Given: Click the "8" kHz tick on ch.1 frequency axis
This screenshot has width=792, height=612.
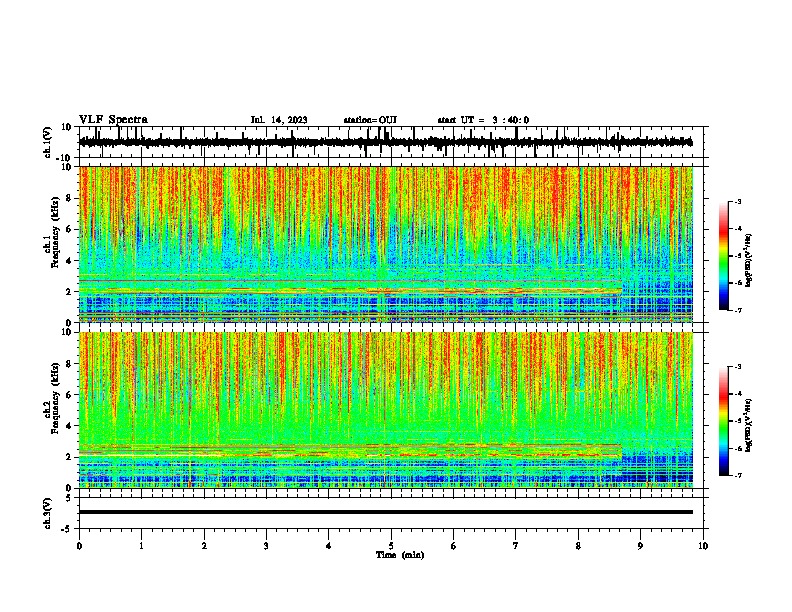Looking at the screenshot, I should pyautogui.click(x=70, y=198).
